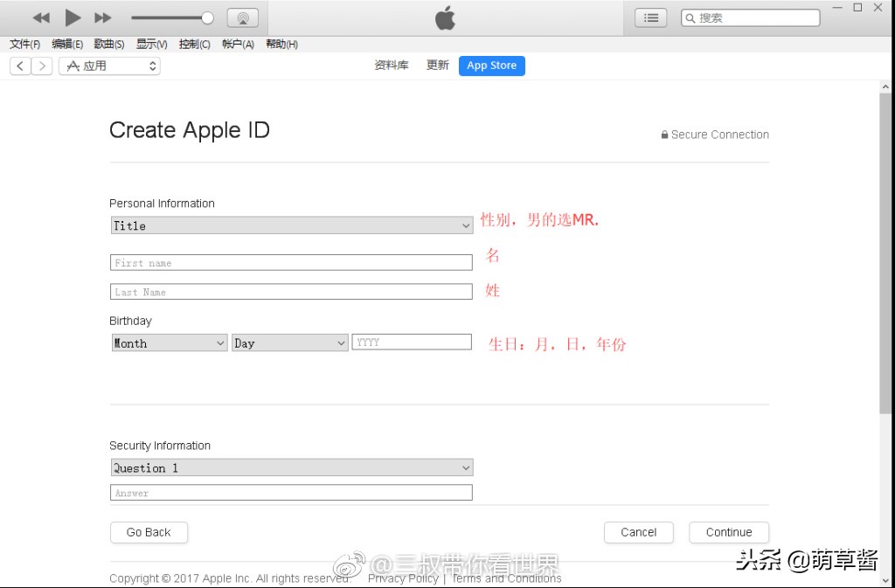Click the Apple logo in the toolbar
The height and width of the screenshot is (588, 895).
(444, 17)
